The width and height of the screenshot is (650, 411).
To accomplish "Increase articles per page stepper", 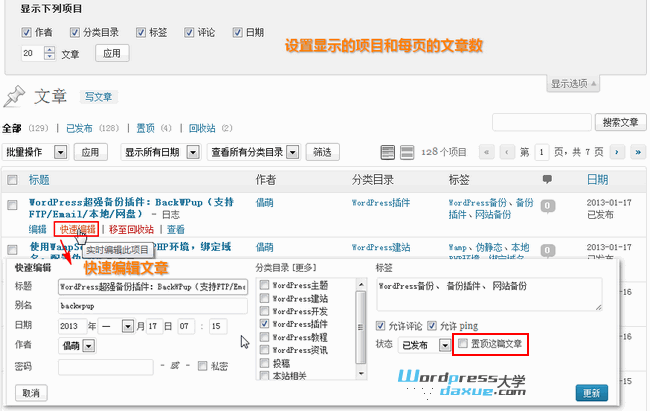I will point(50,50).
